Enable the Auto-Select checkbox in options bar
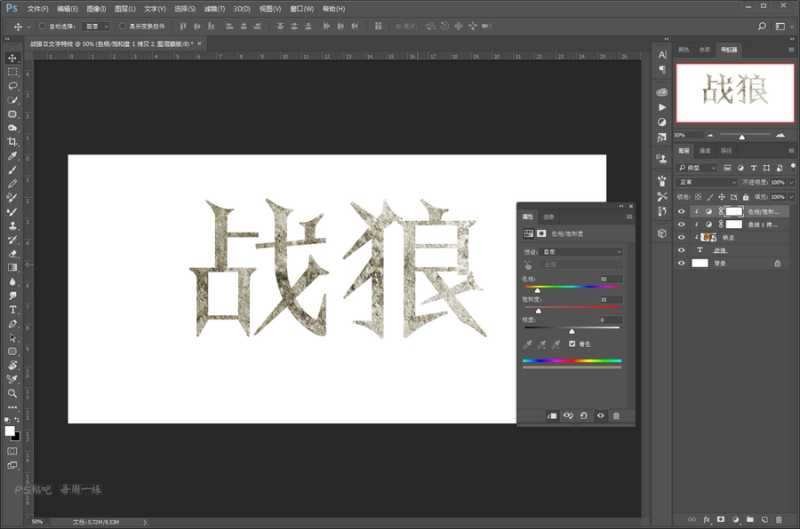This screenshot has width=800, height=529. (41, 25)
